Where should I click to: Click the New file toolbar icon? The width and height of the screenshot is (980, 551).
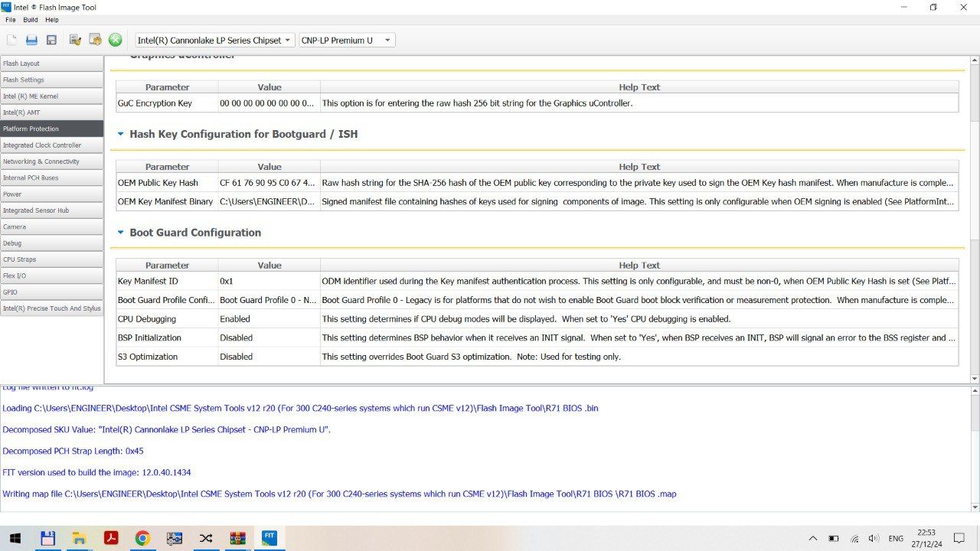[12, 40]
